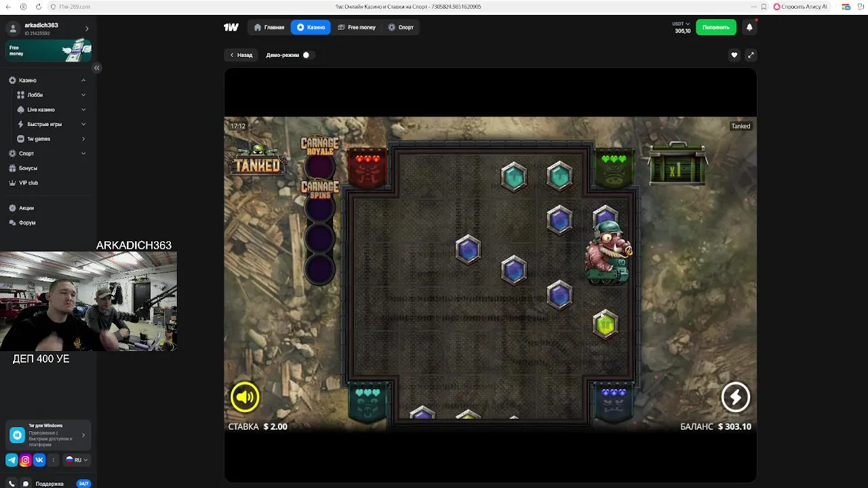Screen dimensions: 868x488
Task: Toggle turbo mode lightning button
Action: pyautogui.click(x=736, y=397)
